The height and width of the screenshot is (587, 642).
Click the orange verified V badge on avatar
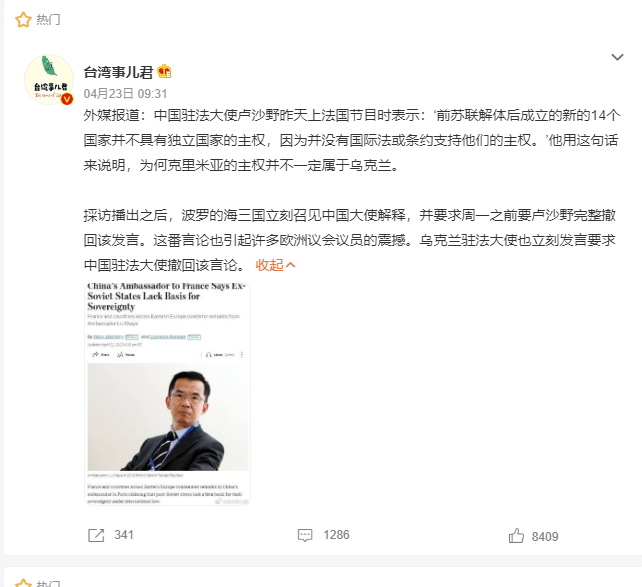tap(67, 99)
